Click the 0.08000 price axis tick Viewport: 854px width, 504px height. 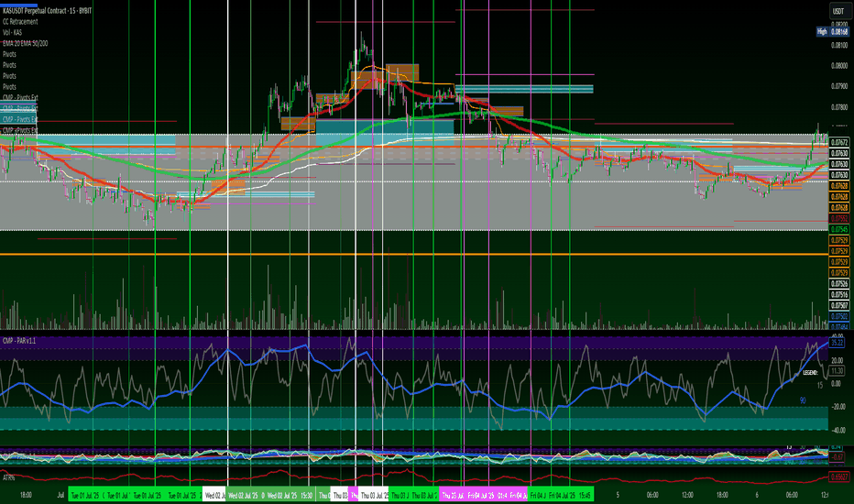point(839,66)
